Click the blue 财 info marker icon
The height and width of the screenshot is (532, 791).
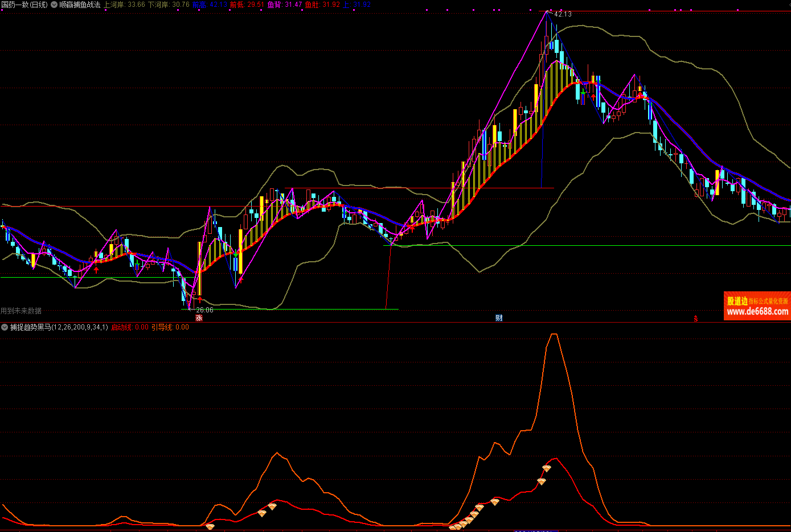click(499, 318)
